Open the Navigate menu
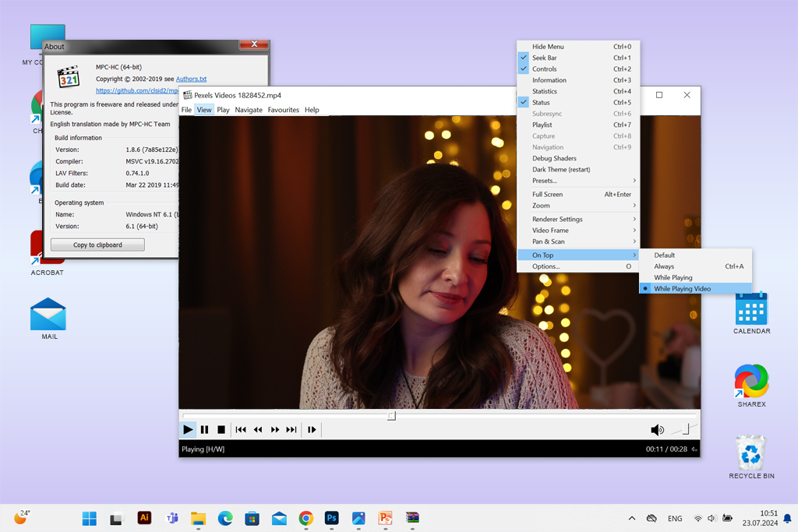This screenshot has height=532, width=798. (249, 109)
